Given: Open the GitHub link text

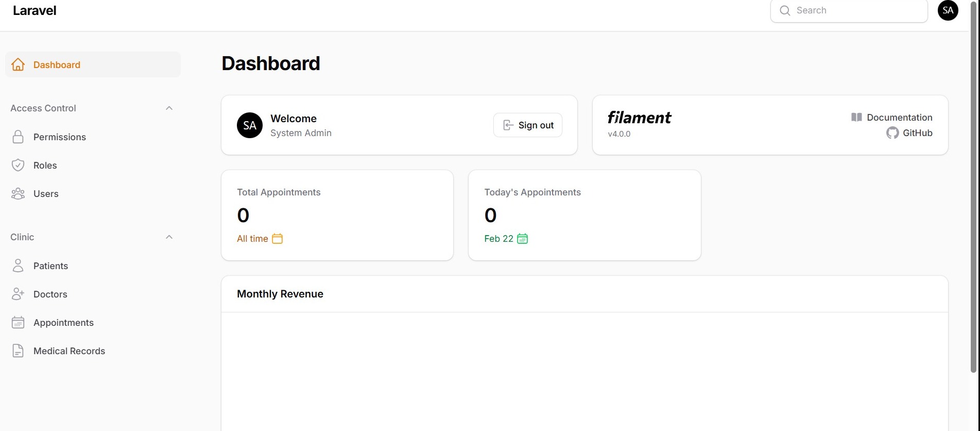Looking at the screenshot, I should pyautogui.click(x=917, y=133).
